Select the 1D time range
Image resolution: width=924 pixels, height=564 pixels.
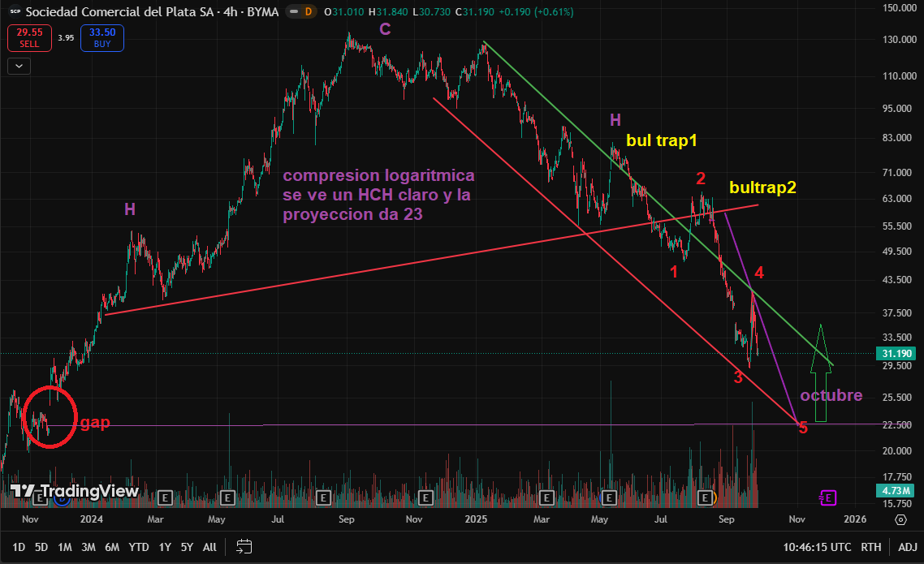(19, 547)
